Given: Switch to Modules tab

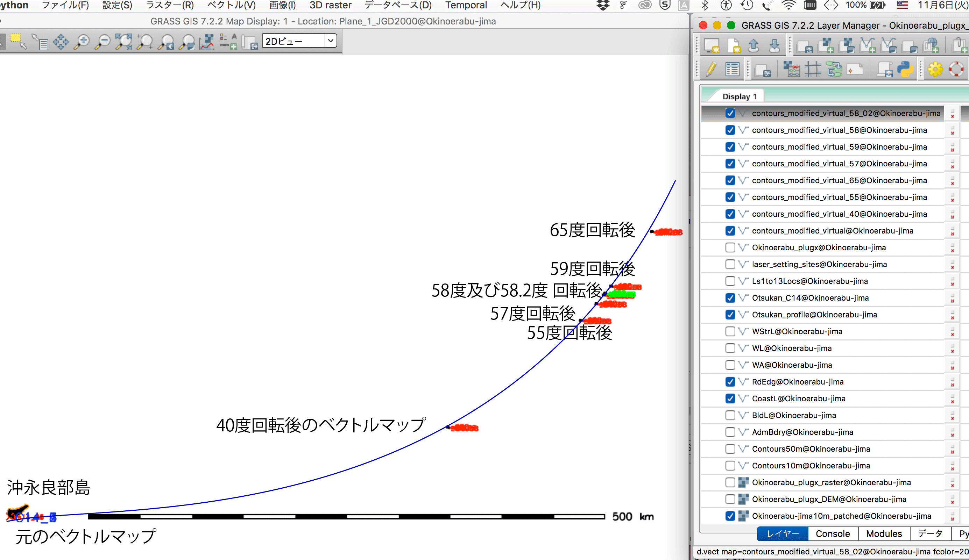Looking at the screenshot, I should [884, 534].
